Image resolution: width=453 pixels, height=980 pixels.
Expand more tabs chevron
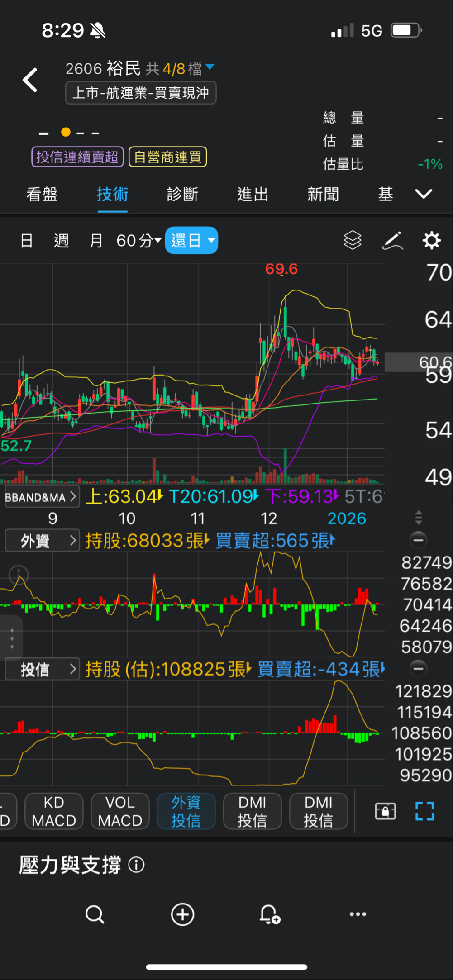tap(424, 194)
